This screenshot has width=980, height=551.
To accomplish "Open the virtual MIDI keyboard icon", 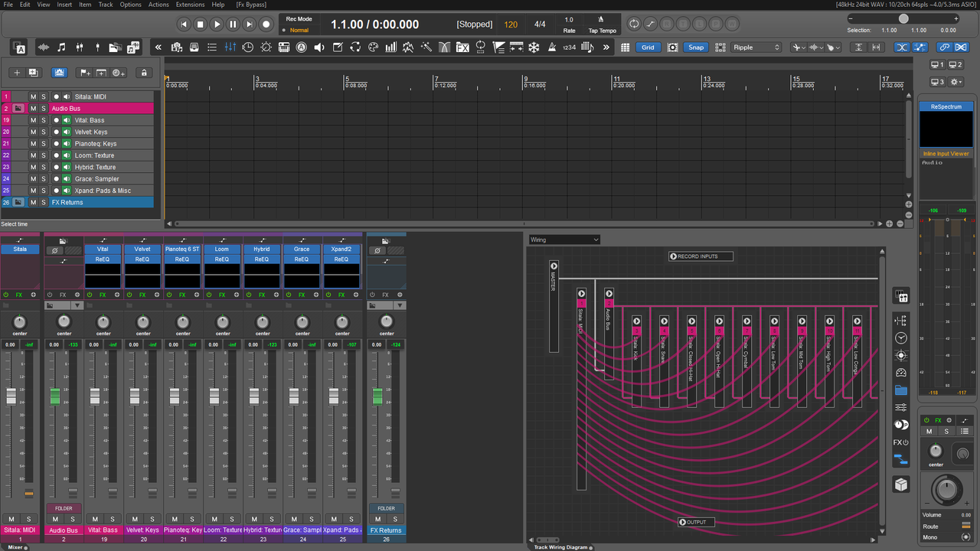I will (x=284, y=47).
